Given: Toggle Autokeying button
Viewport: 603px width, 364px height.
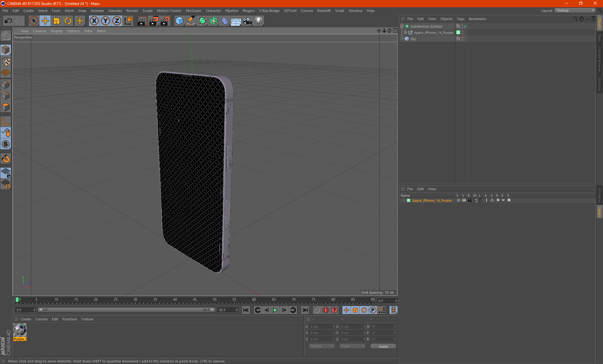Looking at the screenshot, I should 326,310.
